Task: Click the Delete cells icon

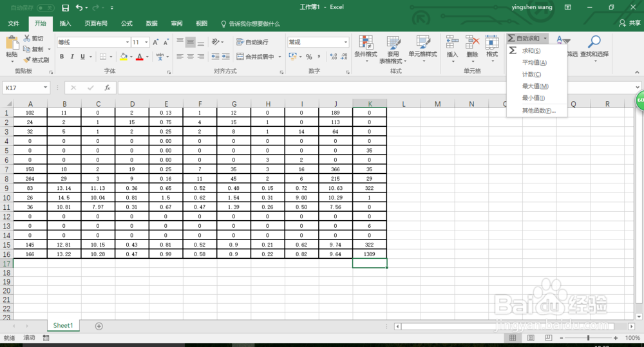Action: click(x=472, y=42)
